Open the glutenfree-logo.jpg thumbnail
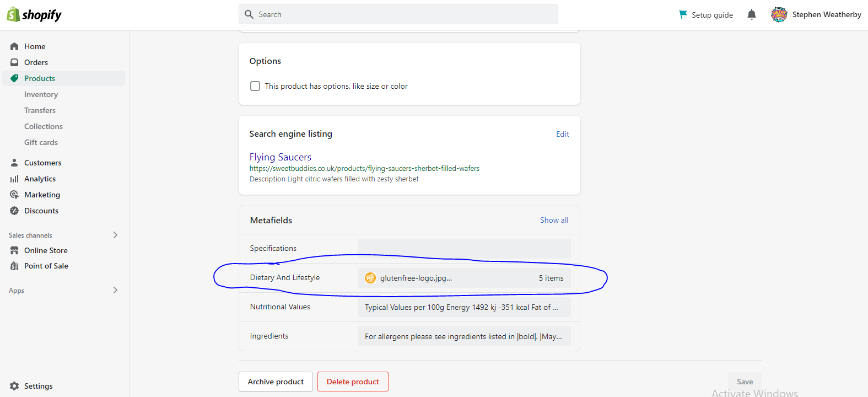The width and height of the screenshot is (868, 397). tap(370, 278)
